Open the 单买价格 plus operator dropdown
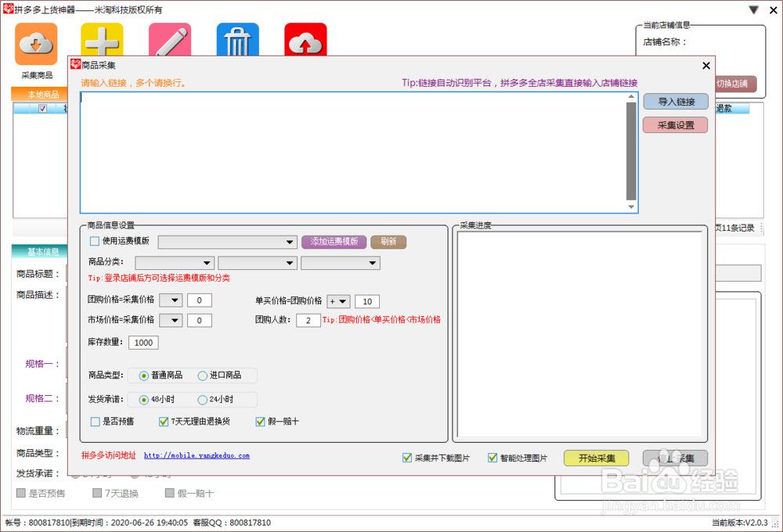783x532 pixels. 338,301
